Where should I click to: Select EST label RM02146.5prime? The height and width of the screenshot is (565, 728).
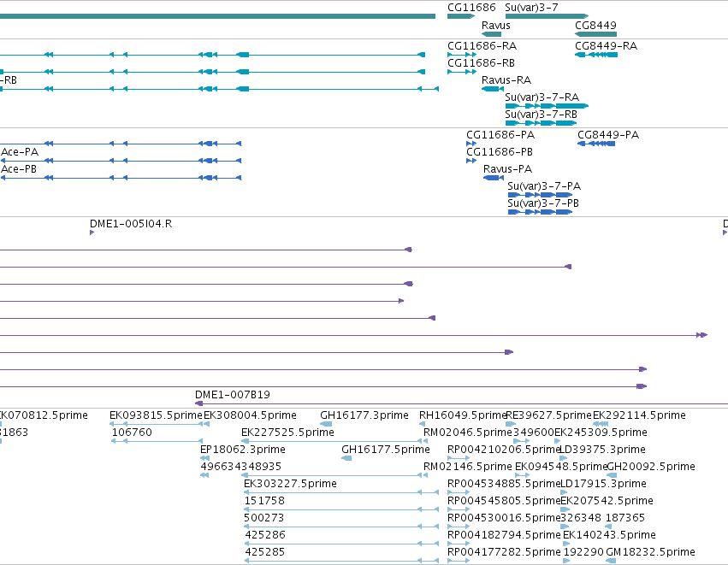[468, 467]
